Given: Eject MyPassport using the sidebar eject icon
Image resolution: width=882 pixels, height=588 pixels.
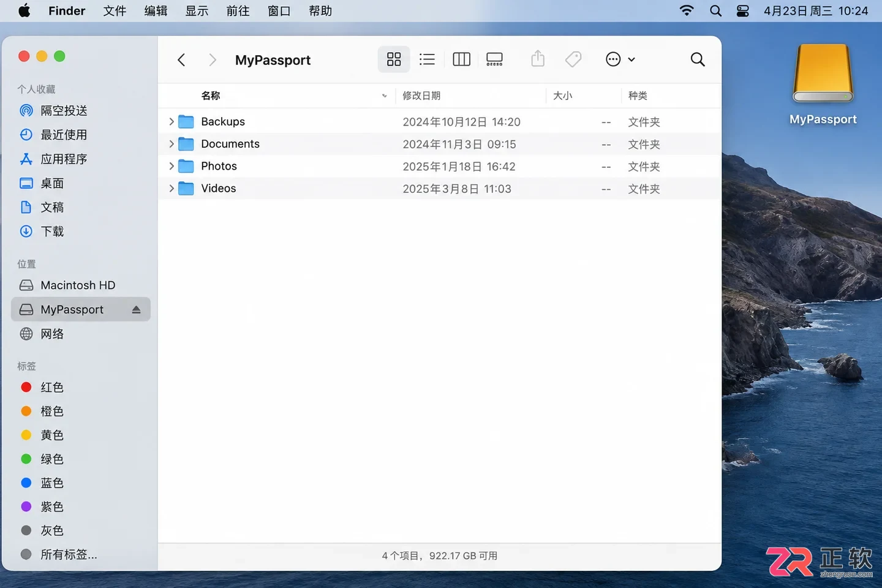Looking at the screenshot, I should (136, 310).
